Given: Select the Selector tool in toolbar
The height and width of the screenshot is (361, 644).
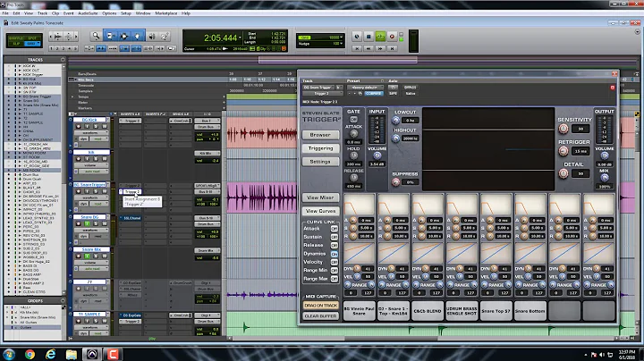Looking at the screenshot, I should [x=124, y=36].
